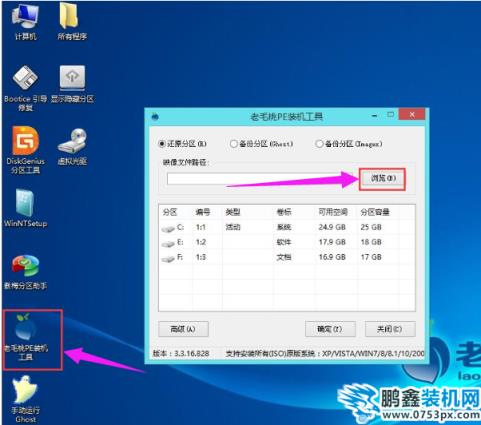Click the 显示隐藏分区 desktop icon
Viewport: 481px width, 425px height.
[72, 84]
